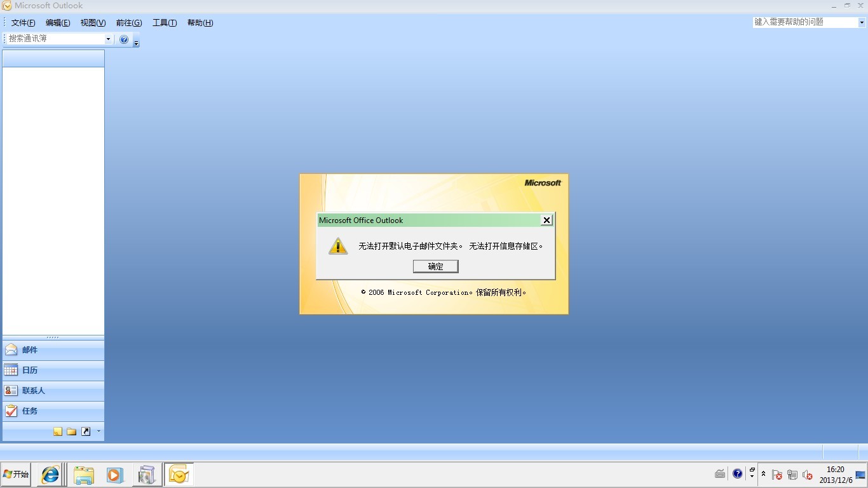Restore down the Microsoft Outlook window
Screen dimensions: 868x488
pos(848,6)
